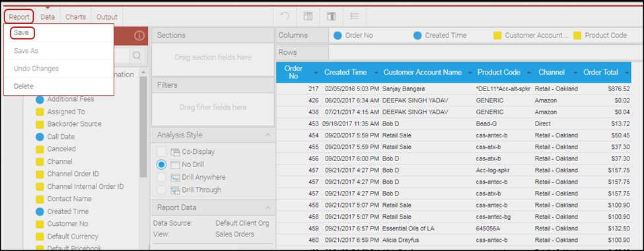
Task: Select the Contact Name field
Action: click(69, 199)
